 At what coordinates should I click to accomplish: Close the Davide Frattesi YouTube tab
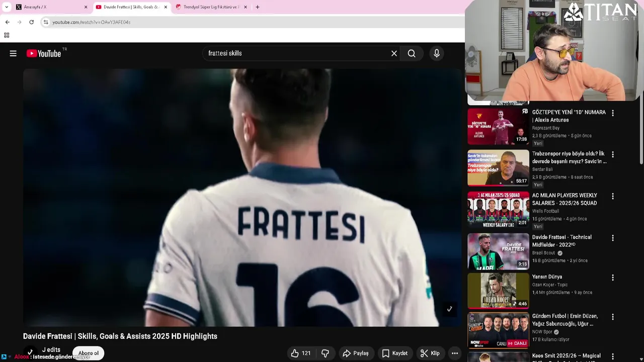(166, 7)
